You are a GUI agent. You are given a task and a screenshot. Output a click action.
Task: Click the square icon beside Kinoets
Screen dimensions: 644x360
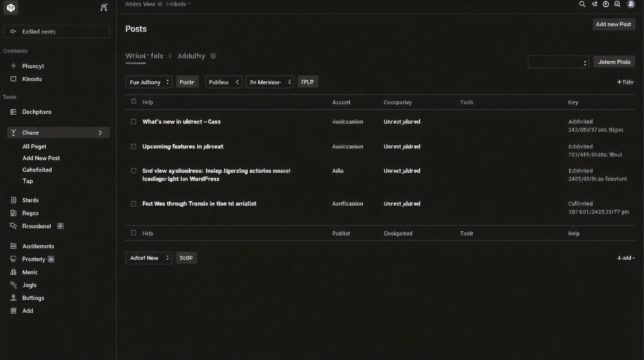point(13,79)
